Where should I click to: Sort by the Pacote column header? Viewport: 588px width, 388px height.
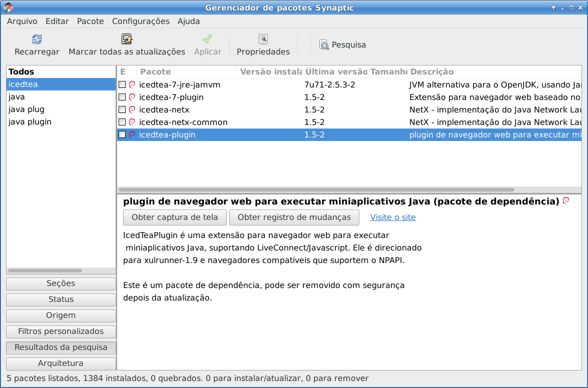[x=187, y=72]
